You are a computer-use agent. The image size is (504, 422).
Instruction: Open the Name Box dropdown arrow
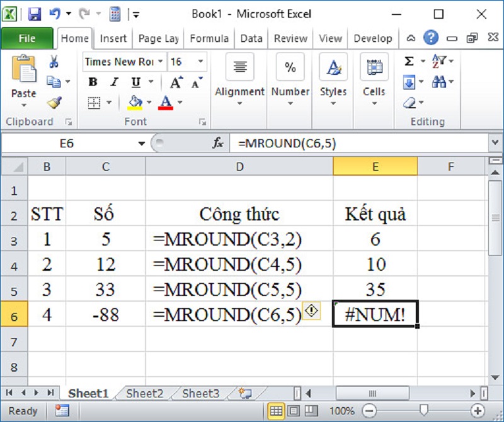[x=141, y=144]
